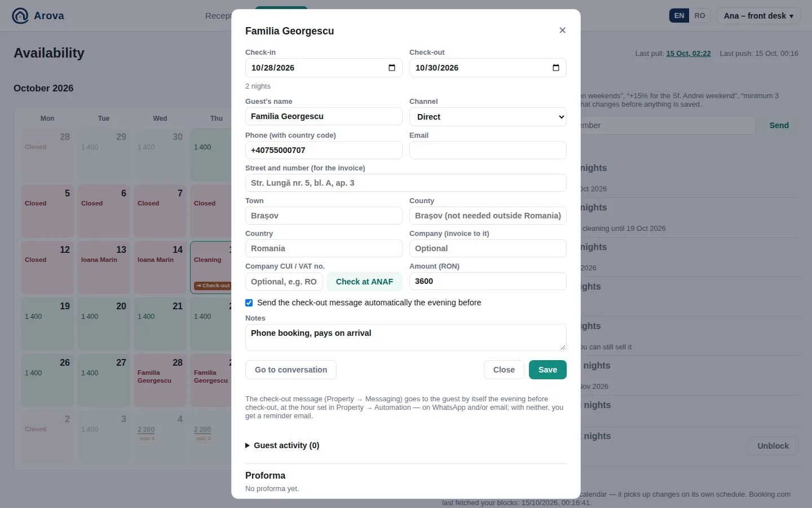This screenshot has height=508, width=812.
Task: Switch language to RO
Action: tap(700, 16)
